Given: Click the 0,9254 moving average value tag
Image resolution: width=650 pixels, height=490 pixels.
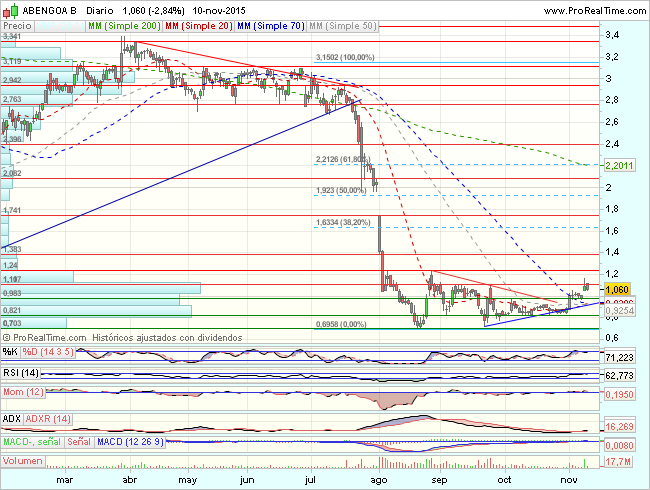Looking at the screenshot, I should (619, 310).
